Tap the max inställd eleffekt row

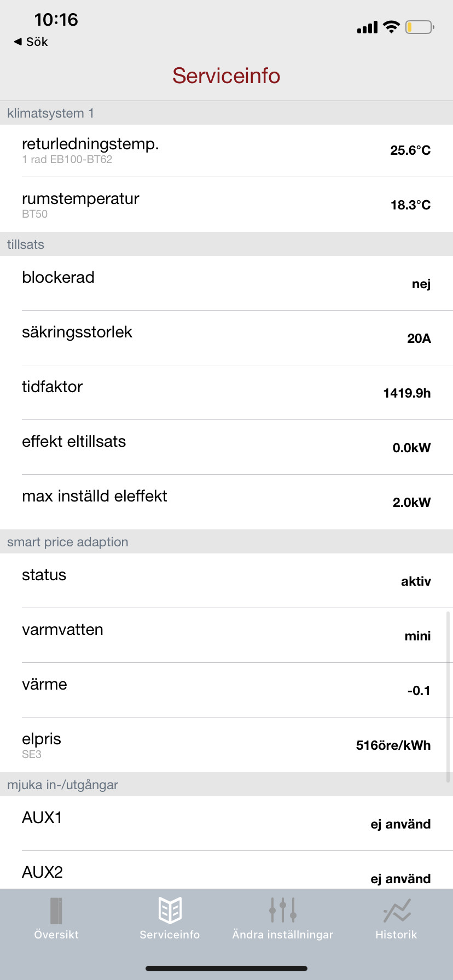pyautogui.click(x=226, y=502)
